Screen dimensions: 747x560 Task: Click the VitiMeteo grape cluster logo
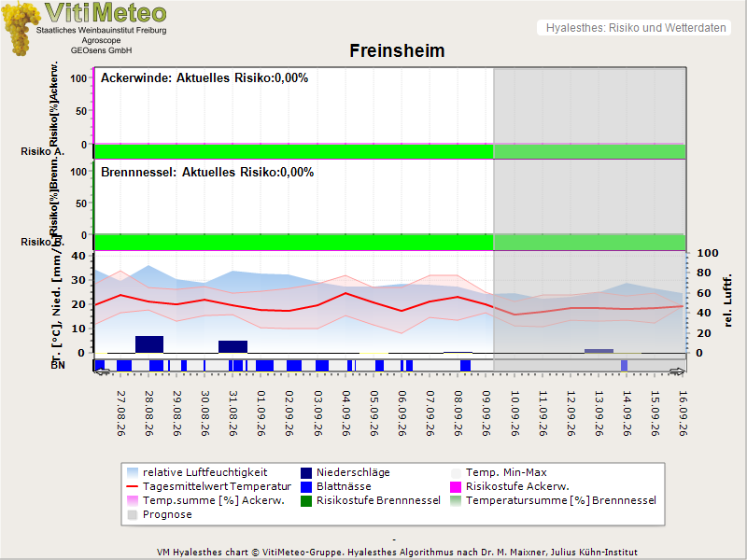[20, 28]
